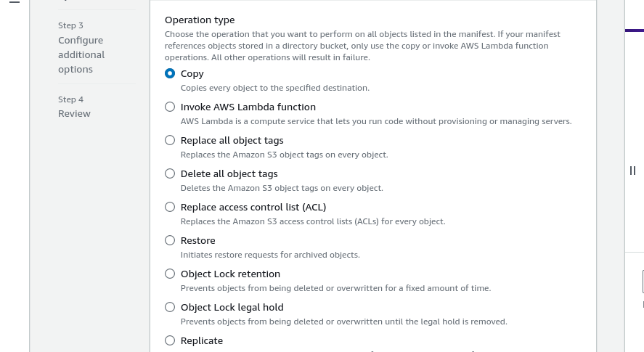This screenshot has width=644, height=352.
Task: Open the hamburger navigation menu icon
Action: 15,1
